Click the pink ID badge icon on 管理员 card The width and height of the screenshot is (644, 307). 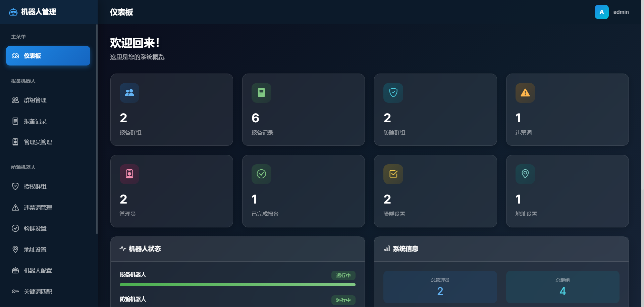click(129, 174)
